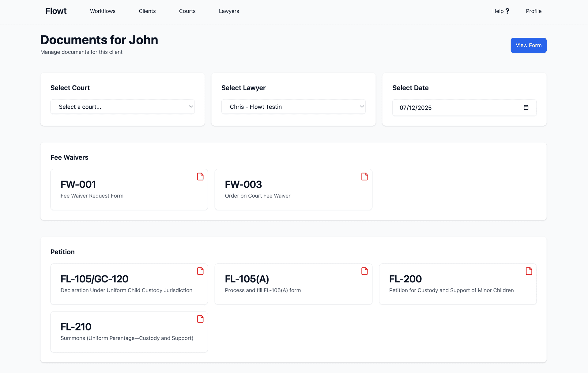588x373 pixels.
Task: Click the red document icon on FW-003 card
Action: (x=364, y=177)
